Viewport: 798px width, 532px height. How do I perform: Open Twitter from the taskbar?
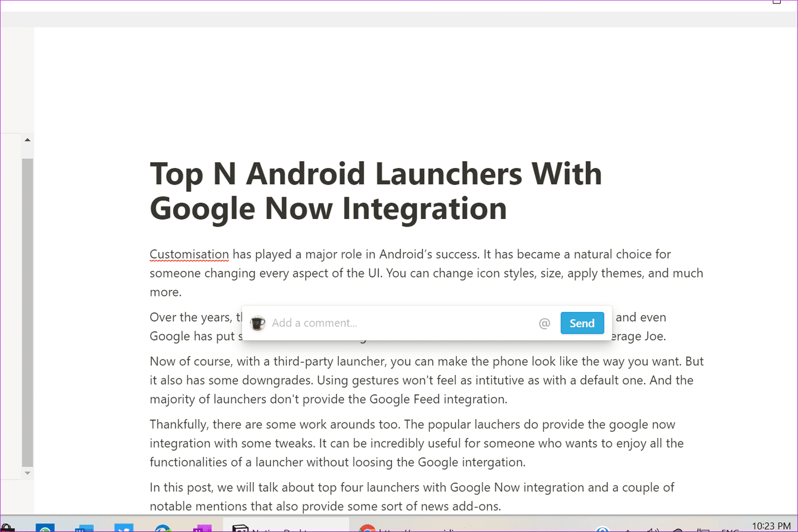click(x=124, y=527)
